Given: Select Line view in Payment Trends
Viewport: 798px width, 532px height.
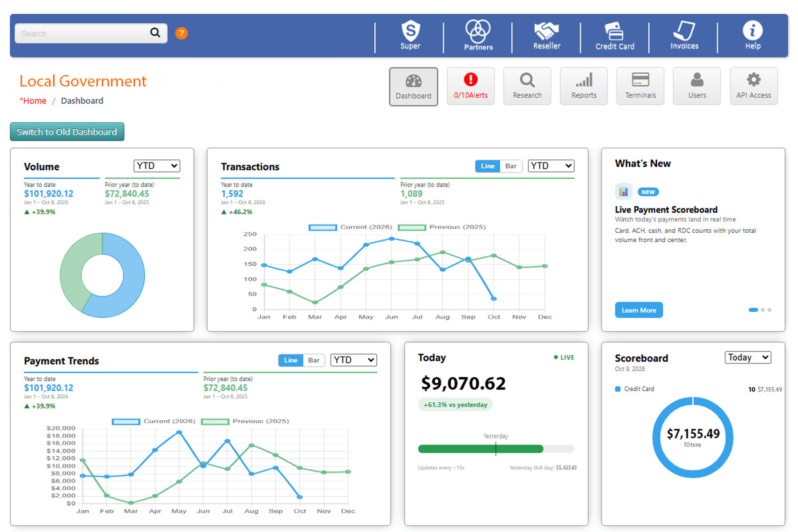Looking at the screenshot, I should [x=291, y=360].
